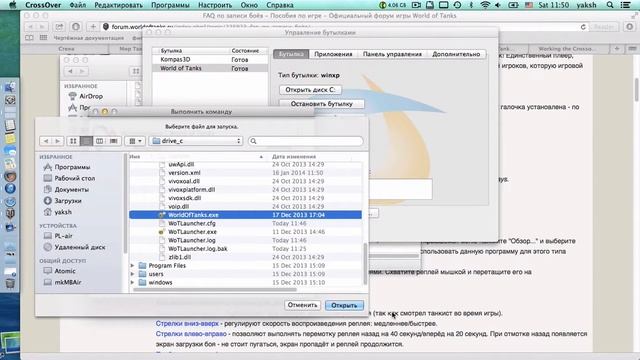Select the zlib1.dll file
The image size is (640, 360).
[245, 257]
